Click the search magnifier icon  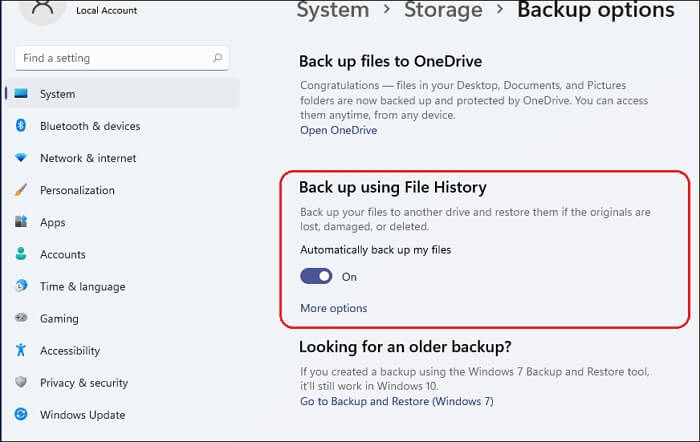pyautogui.click(x=216, y=59)
